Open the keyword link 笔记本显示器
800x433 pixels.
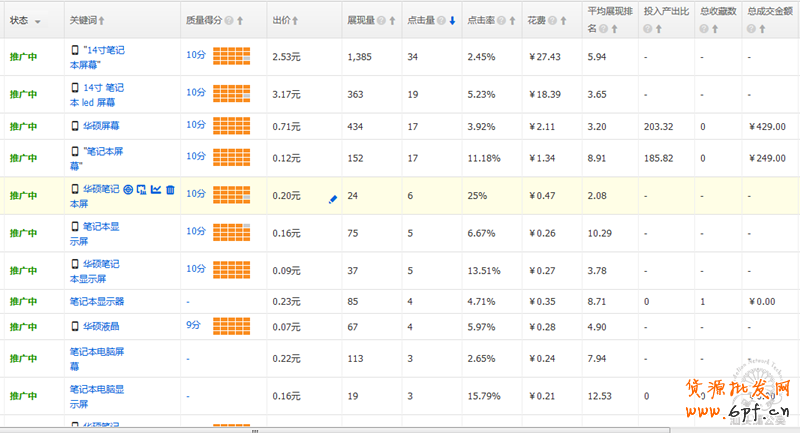(x=97, y=300)
